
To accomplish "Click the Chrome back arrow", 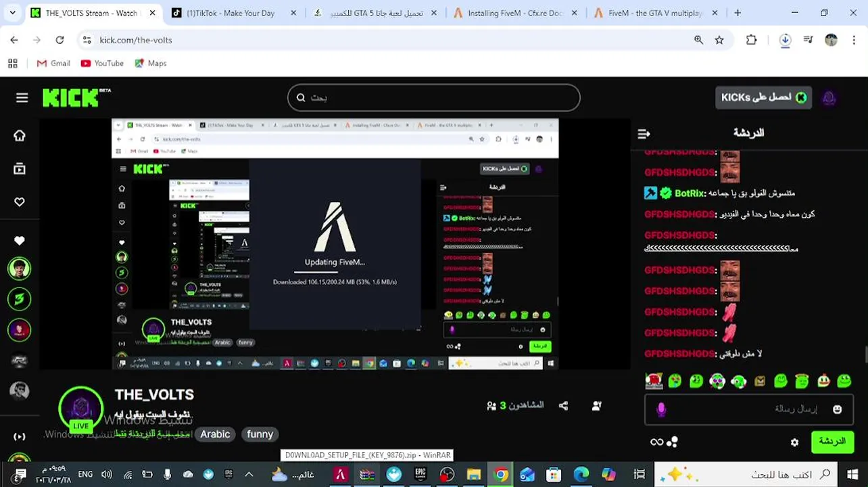I will [x=14, y=40].
